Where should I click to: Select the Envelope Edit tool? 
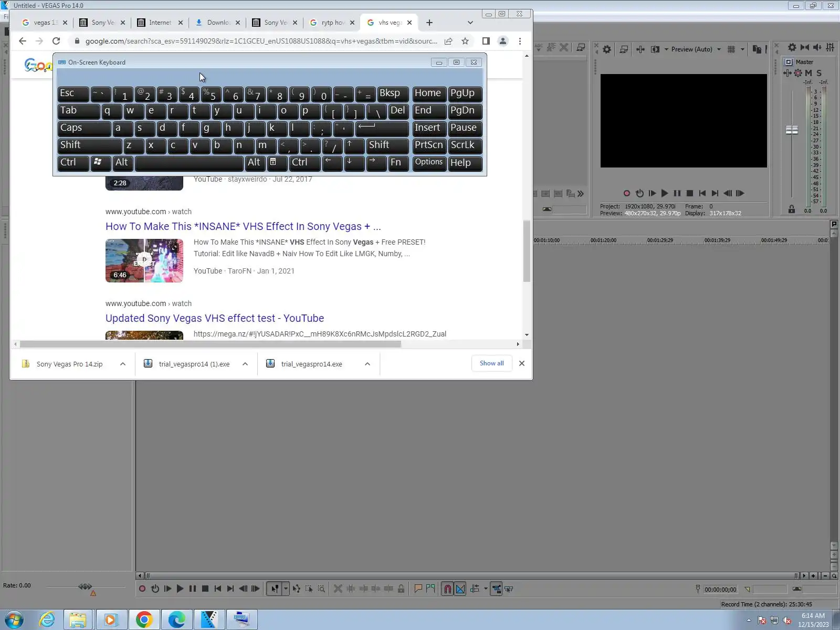tap(297, 589)
